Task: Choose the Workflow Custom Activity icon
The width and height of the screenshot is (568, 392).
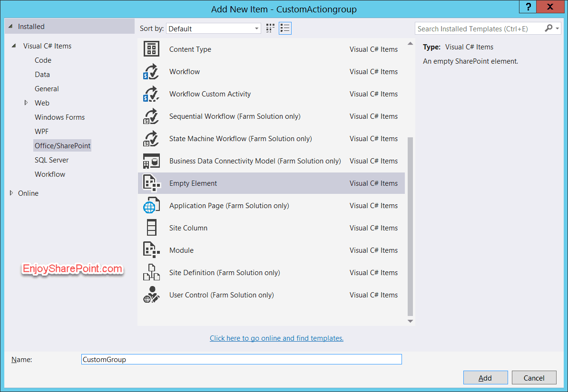Action: tap(151, 94)
